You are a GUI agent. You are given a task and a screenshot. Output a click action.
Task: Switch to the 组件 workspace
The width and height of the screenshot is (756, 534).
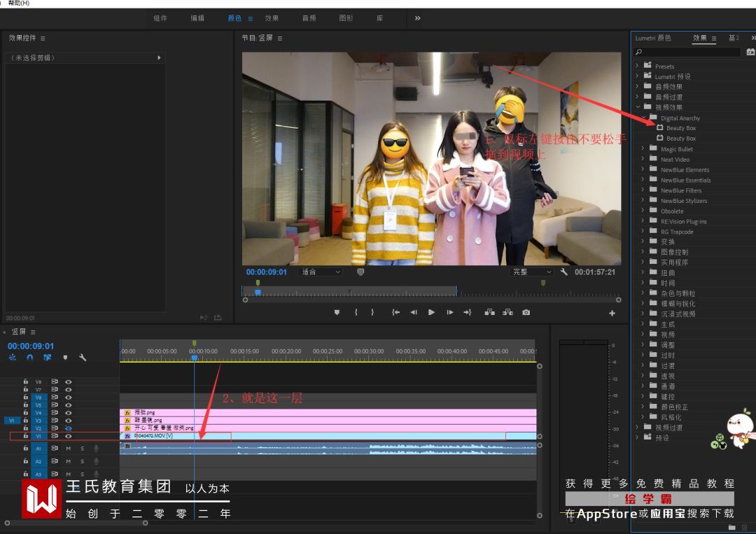pyautogui.click(x=160, y=17)
